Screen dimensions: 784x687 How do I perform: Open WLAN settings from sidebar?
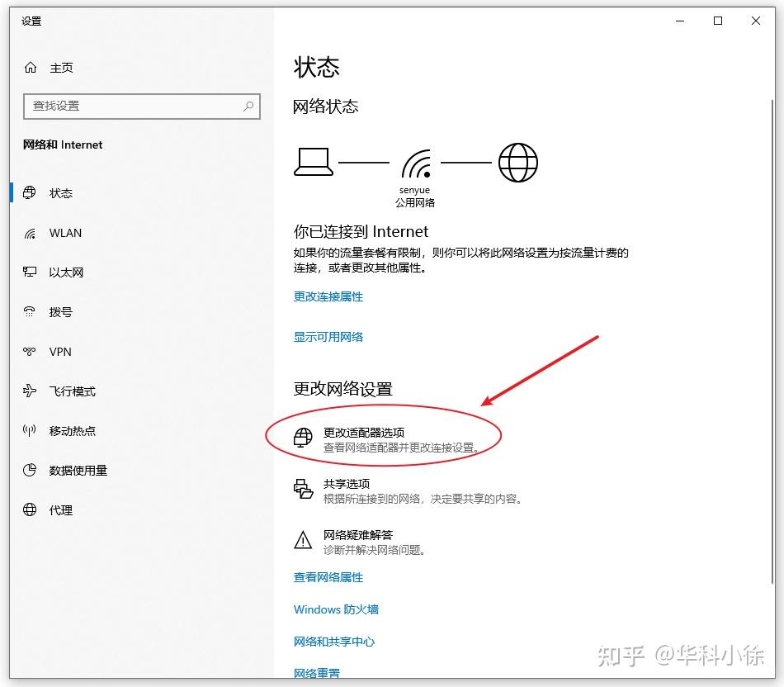click(66, 233)
